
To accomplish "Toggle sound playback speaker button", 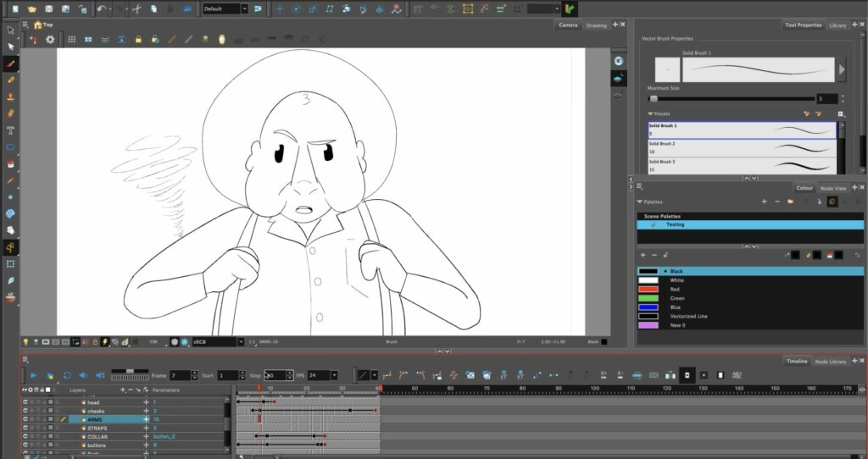I will click(x=84, y=375).
